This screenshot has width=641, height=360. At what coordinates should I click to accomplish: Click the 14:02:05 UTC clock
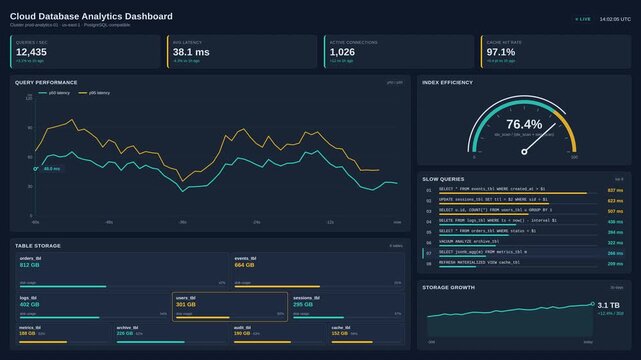pyautogui.click(x=615, y=19)
